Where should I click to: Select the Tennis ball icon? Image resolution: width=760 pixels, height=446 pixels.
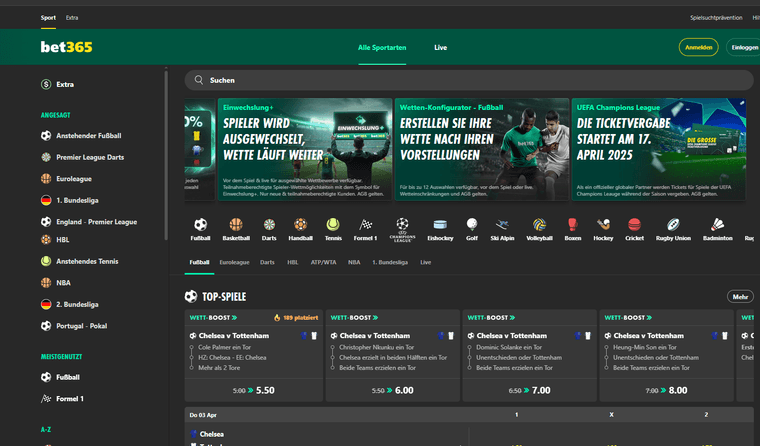[x=333, y=225]
